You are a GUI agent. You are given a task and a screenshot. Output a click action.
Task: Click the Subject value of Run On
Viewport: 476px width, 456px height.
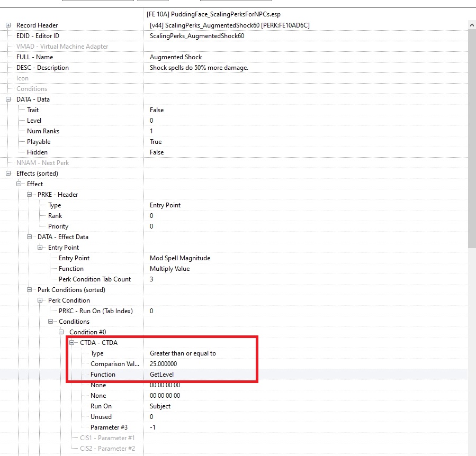coord(160,406)
